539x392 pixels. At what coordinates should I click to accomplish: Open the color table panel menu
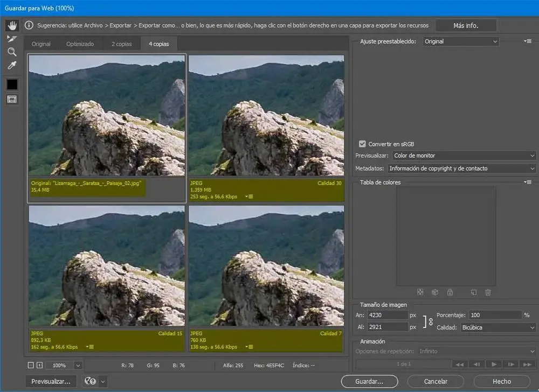coord(528,183)
